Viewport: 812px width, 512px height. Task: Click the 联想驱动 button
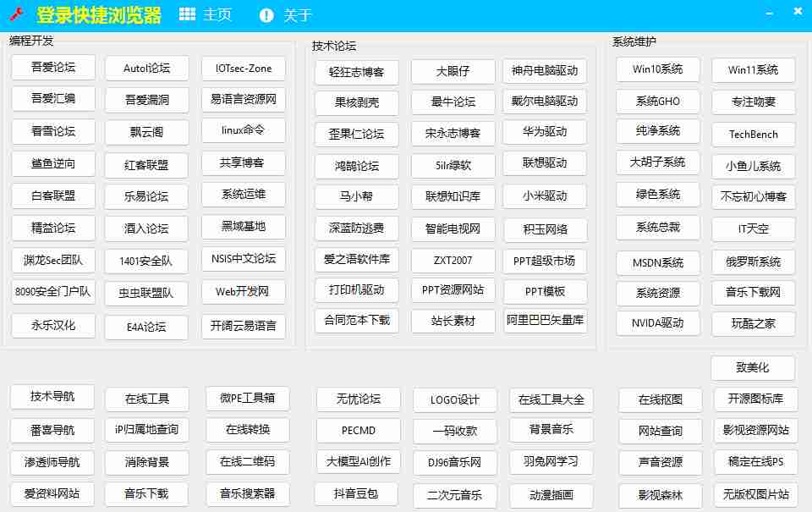tap(546, 164)
